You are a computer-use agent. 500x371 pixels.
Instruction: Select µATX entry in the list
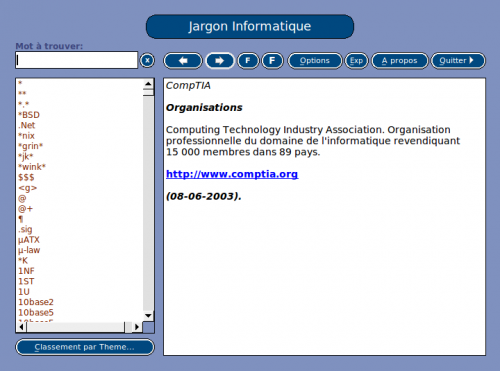[x=29, y=240]
